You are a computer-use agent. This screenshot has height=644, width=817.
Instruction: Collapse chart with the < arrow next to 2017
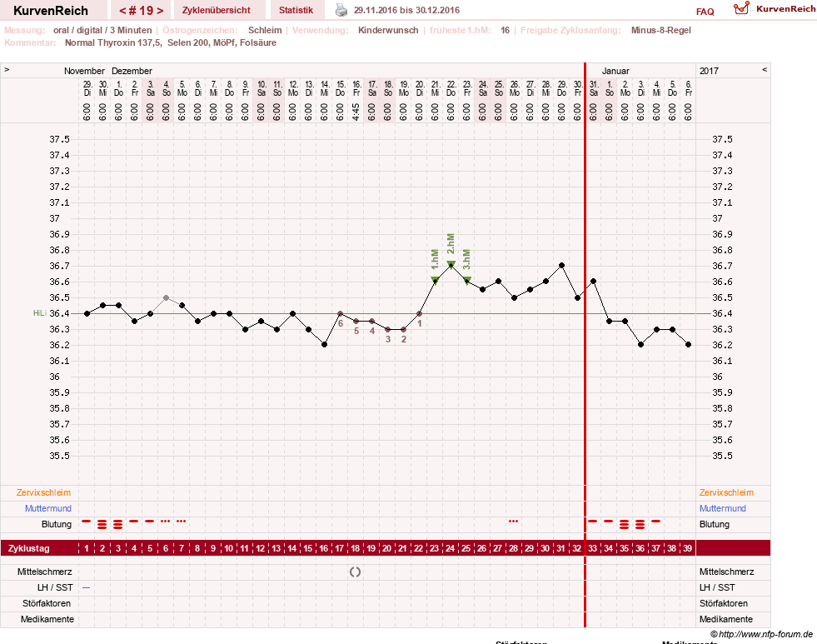click(765, 69)
